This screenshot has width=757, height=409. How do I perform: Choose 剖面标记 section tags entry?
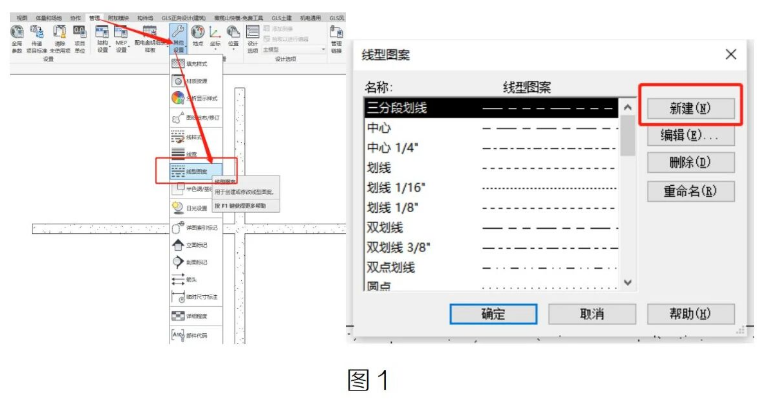(x=196, y=262)
